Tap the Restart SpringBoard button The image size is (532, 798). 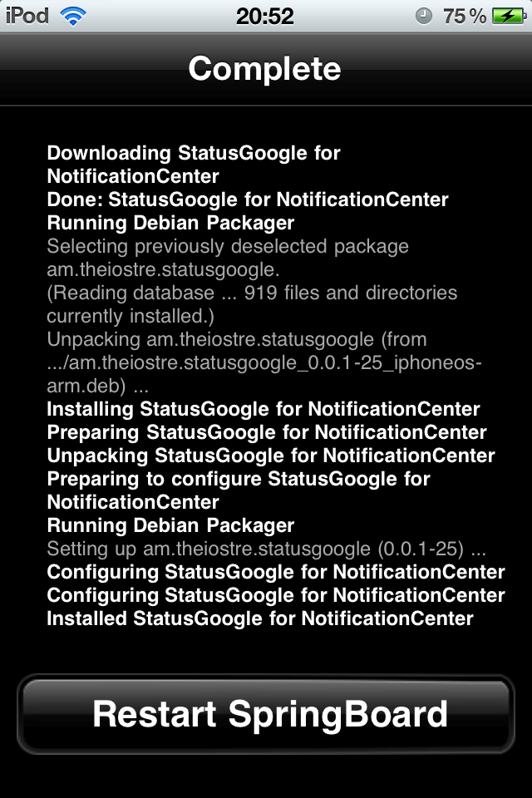click(266, 713)
